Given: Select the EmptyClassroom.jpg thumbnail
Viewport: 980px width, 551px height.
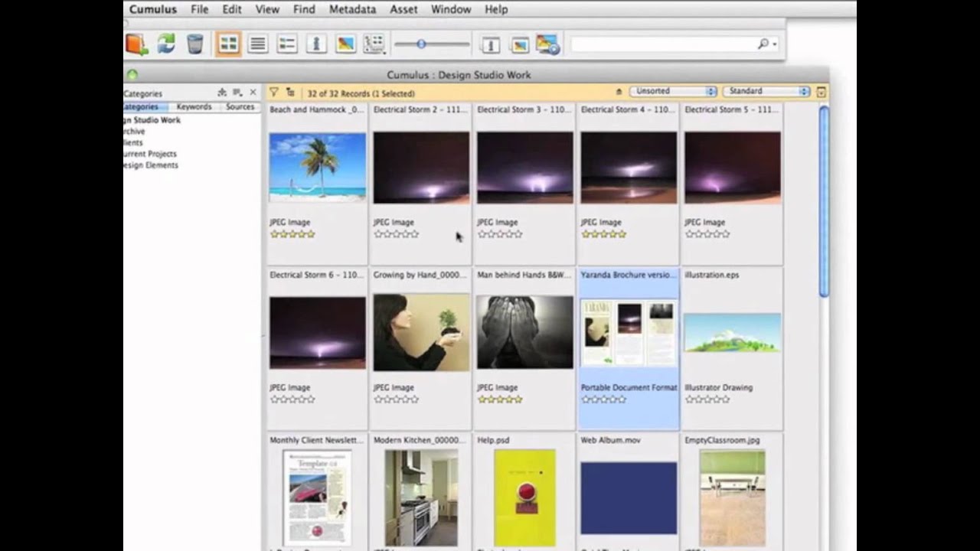Looking at the screenshot, I should pyautogui.click(x=732, y=497).
